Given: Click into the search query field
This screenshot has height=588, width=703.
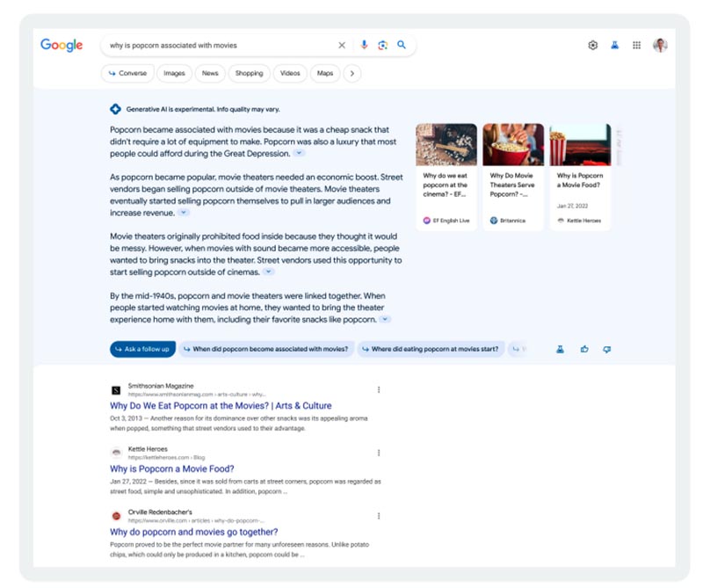Looking at the screenshot, I should [220, 46].
